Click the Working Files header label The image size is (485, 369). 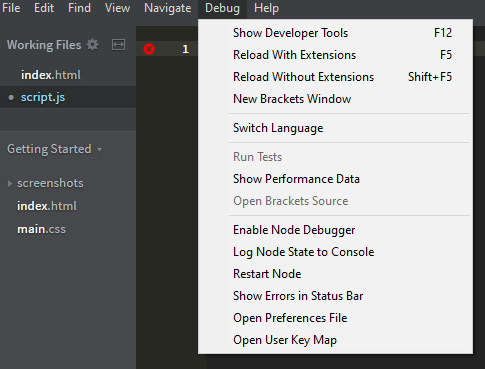(44, 45)
